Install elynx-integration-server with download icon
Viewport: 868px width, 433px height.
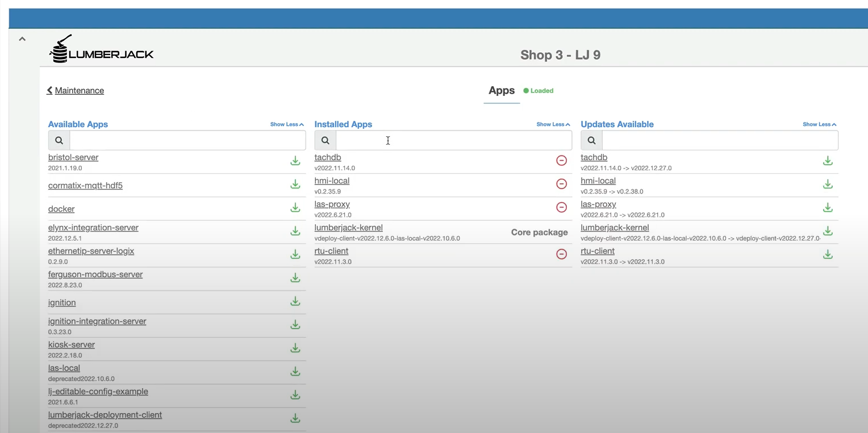coord(295,231)
